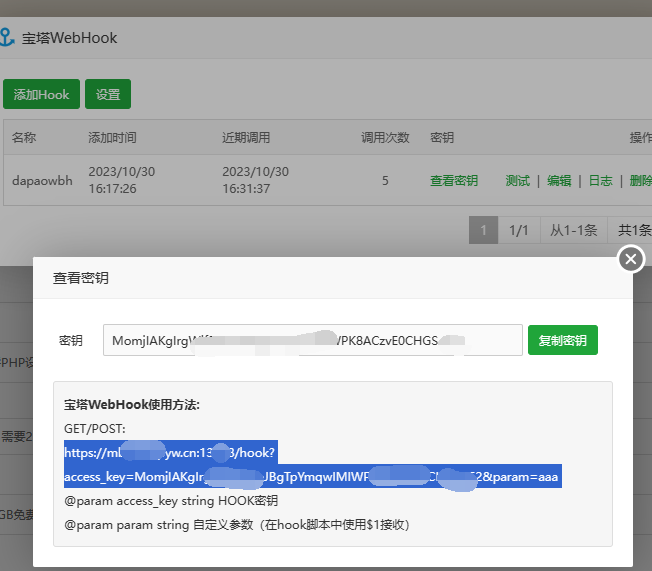
Task: Open 日志 link for dapaowbh
Action: (x=600, y=180)
